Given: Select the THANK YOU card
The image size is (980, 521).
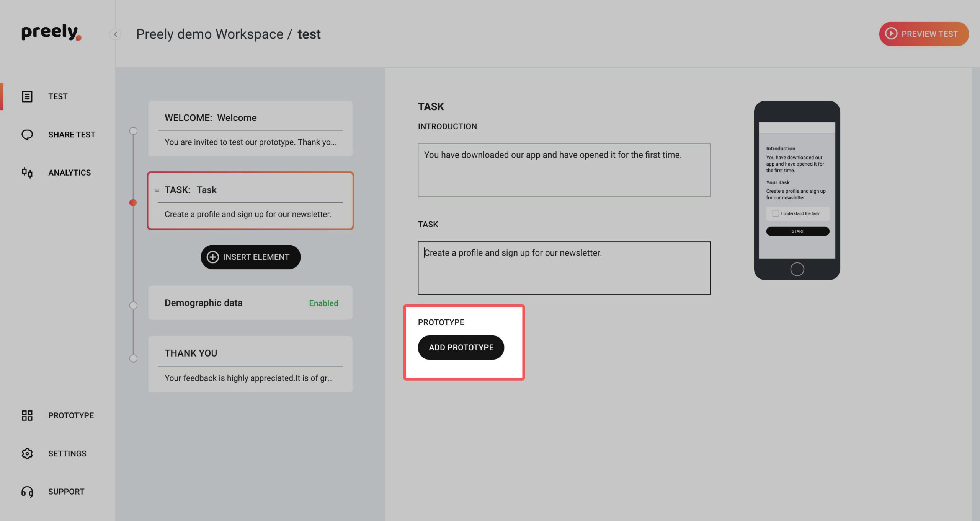Looking at the screenshot, I should coord(250,364).
